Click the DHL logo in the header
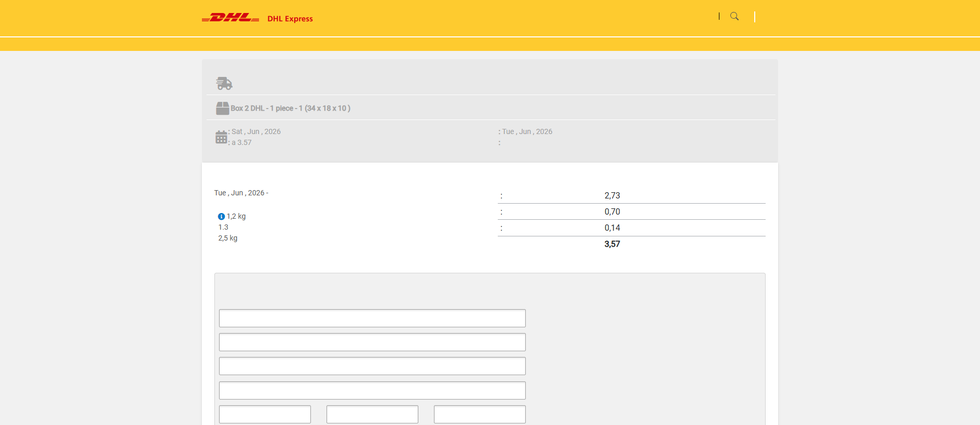Viewport: 980px width, 425px height. tap(230, 18)
